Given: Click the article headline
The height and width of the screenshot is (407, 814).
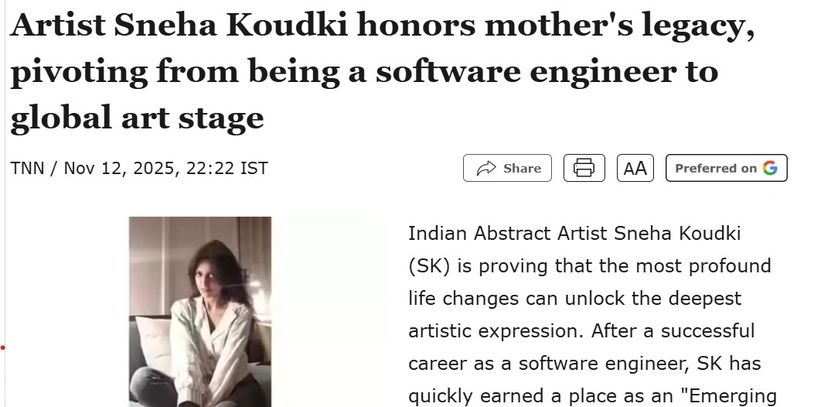Looking at the screenshot, I should (x=380, y=74).
